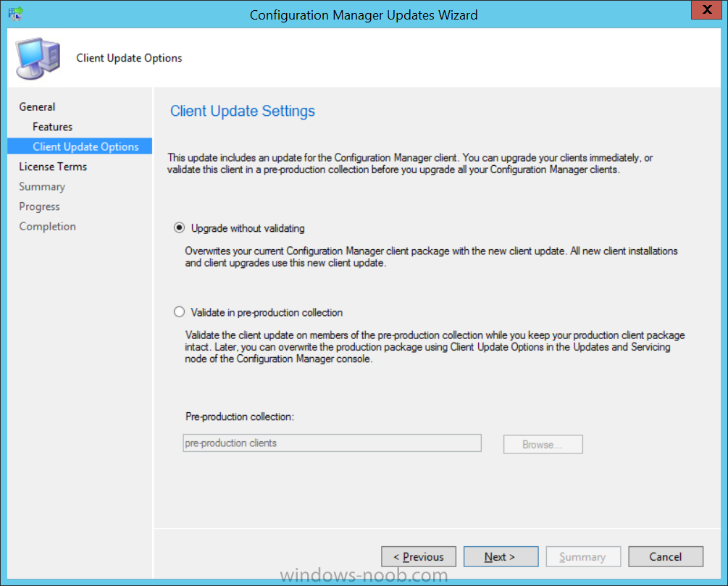Close the Configuration Manager Updates Wizard

coord(707,9)
